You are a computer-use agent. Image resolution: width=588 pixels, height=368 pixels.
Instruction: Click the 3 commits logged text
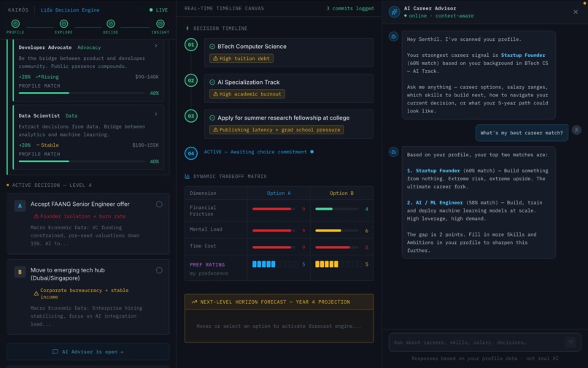pyautogui.click(x=350, y=8)
